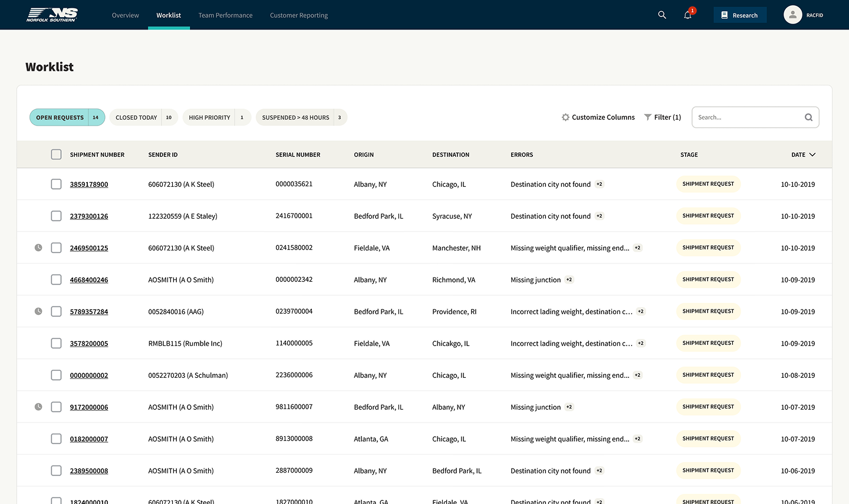Check the box for shipment 2379300126
The height and width of the screenshot is (504, 849).
click(56, 216)
